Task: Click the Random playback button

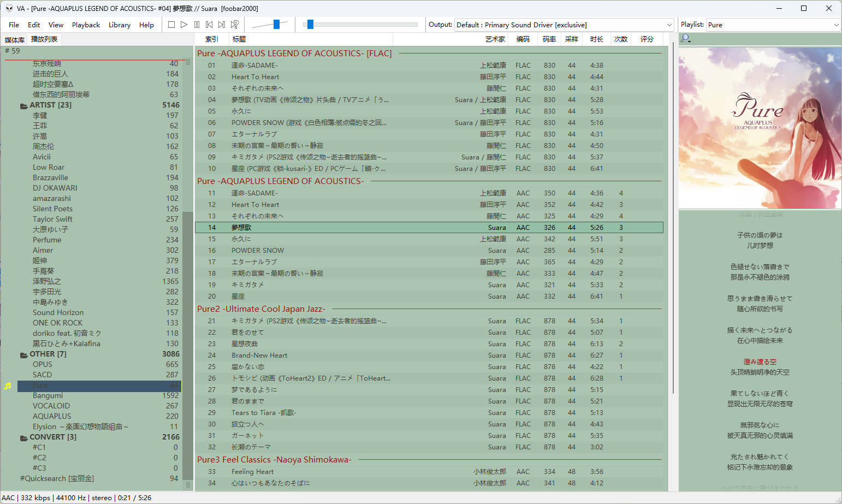Action: [x=234, y=25]
